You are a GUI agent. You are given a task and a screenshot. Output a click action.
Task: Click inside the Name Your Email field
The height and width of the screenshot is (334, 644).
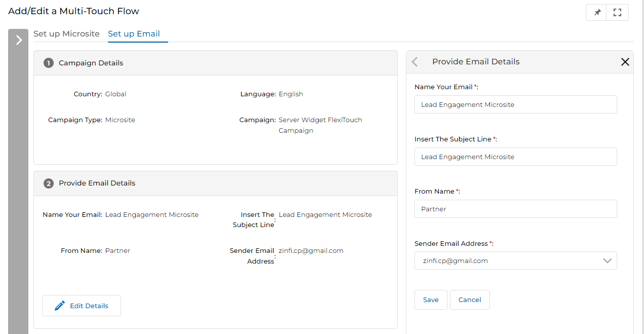(x=515, y=104)
